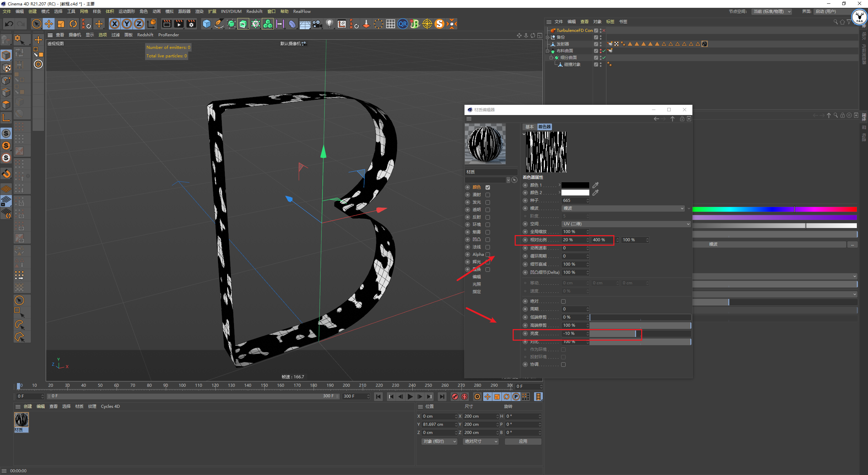Open the 噪波 noise type dropdown
This screenshot has height=475, width=868.
(x=623, y=208)
